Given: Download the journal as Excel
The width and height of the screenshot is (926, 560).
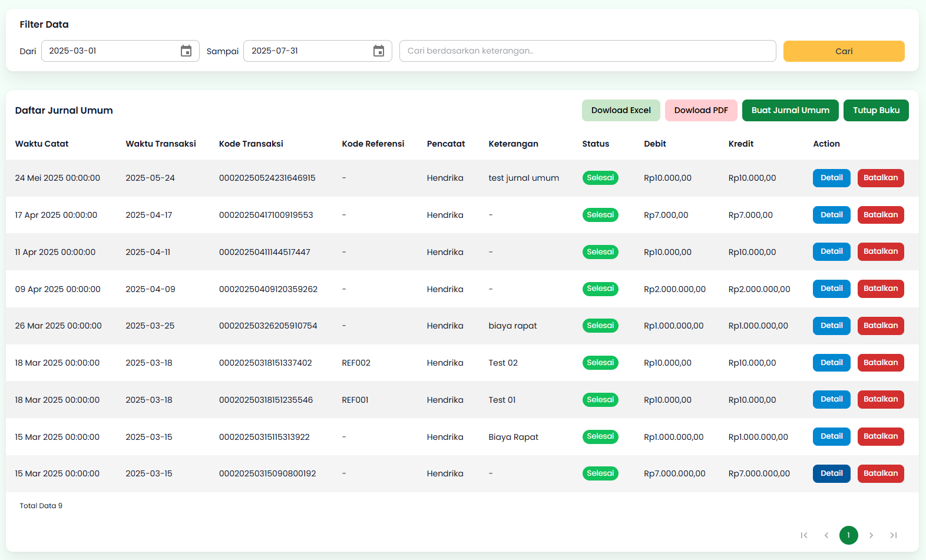Looking at the screenshot, I should pos(621,111).
